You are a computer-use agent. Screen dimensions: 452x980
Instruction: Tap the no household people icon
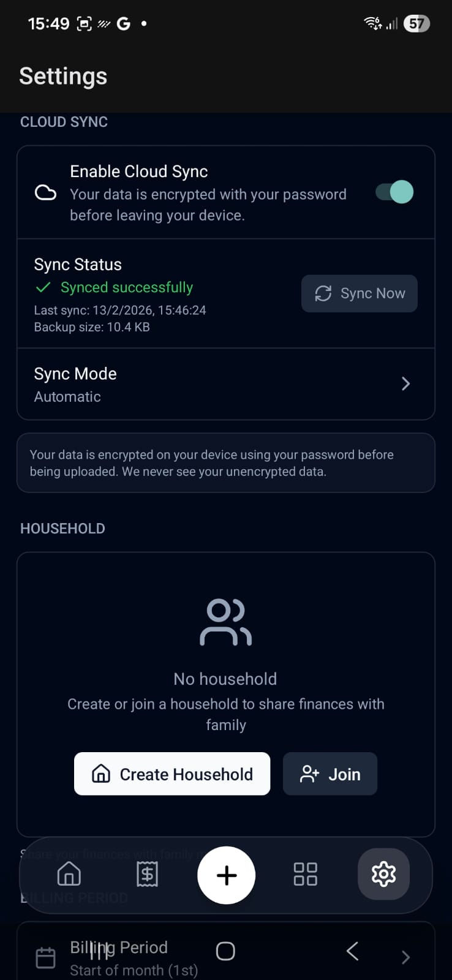coord(225,623)
